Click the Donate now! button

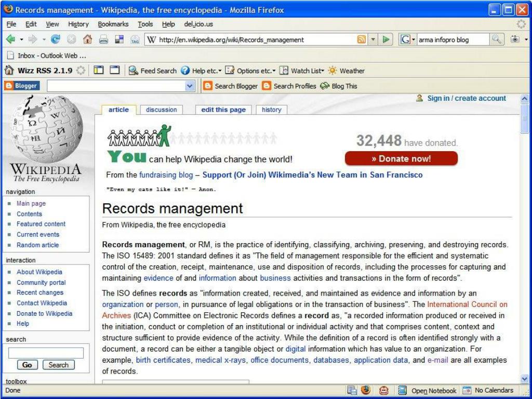coord(401,158)
